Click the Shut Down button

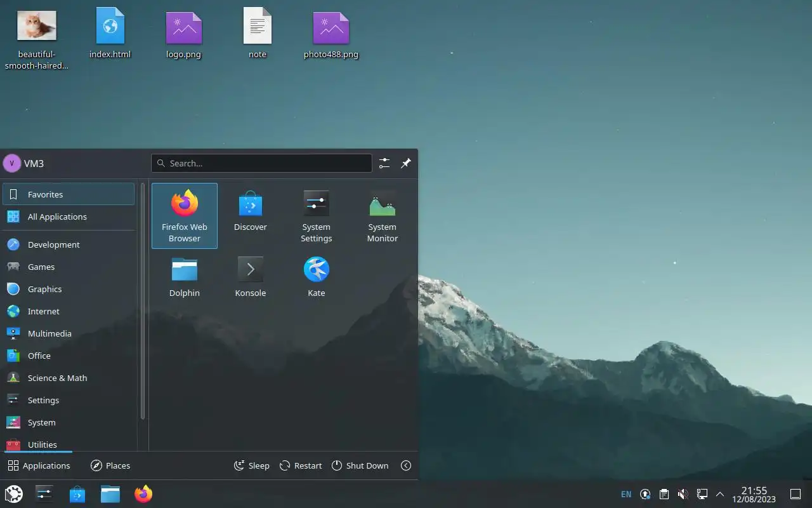360,465
